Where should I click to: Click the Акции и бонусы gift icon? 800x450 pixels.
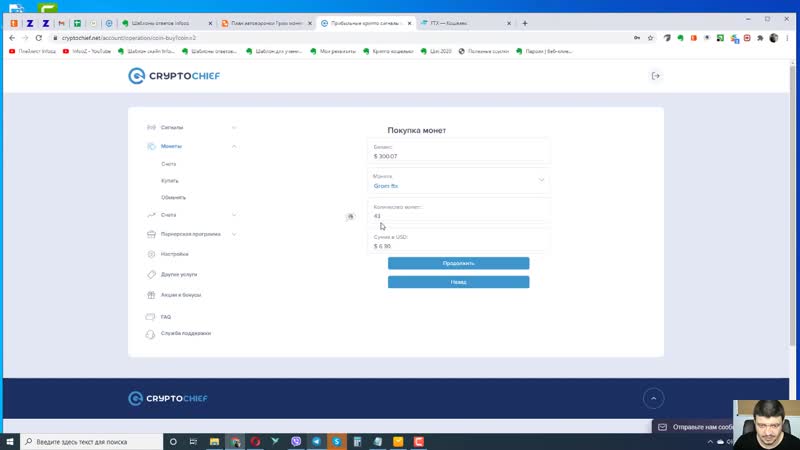click(151, 295)
